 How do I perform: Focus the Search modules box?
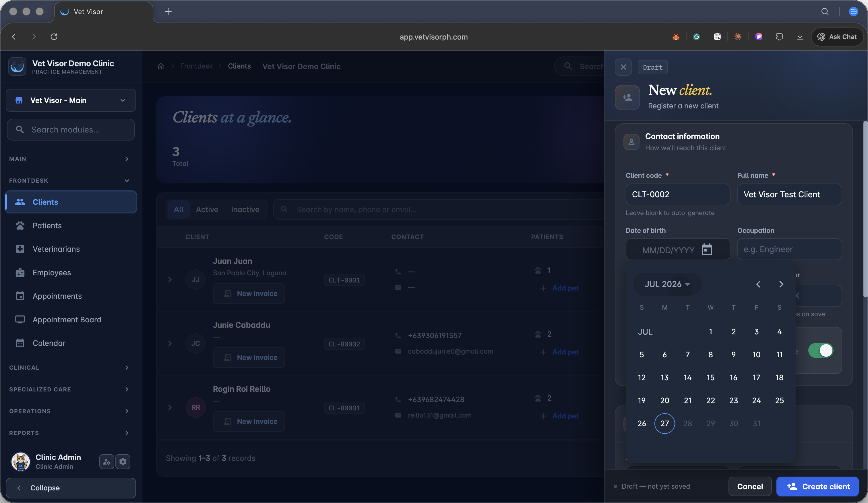(x=71, y=130)
